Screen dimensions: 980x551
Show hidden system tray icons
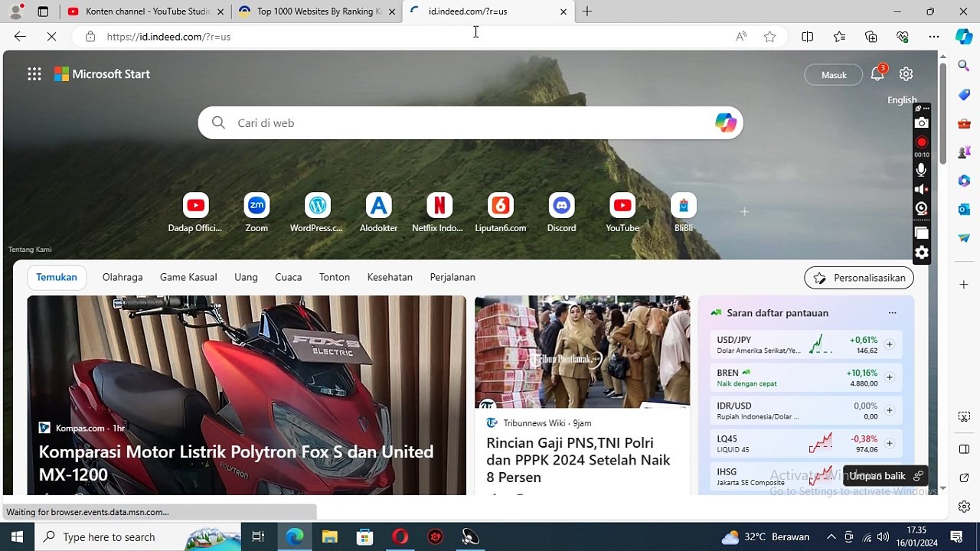831,537
